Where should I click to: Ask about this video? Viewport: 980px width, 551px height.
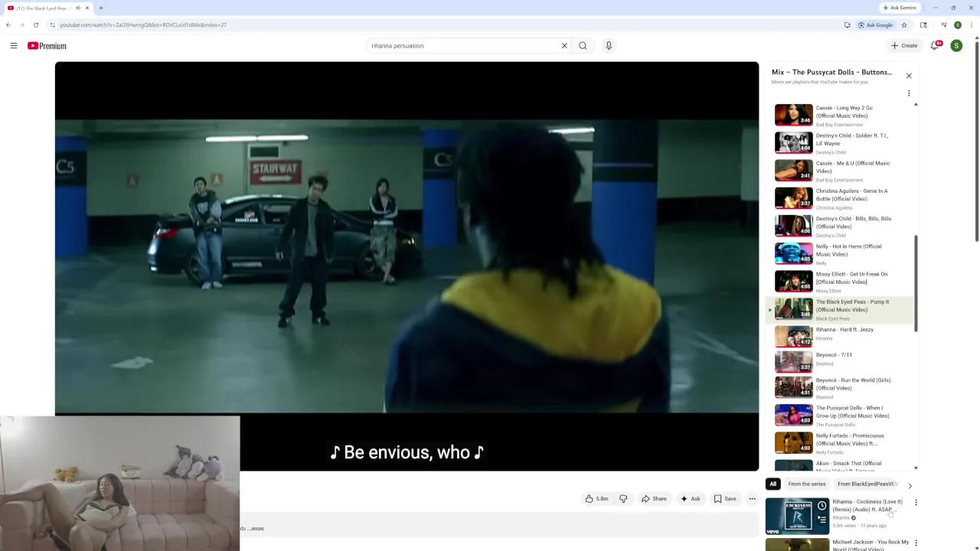point(690,499)
